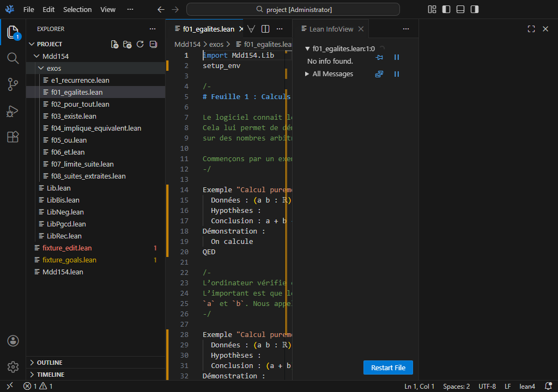Open f07_limite_suite.lean in Explorer
The image size is (558, 392).
82,164
